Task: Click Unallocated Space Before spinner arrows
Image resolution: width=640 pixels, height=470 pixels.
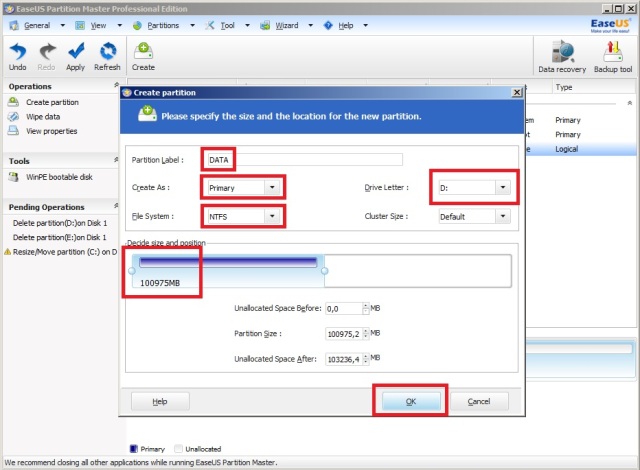Action: click(x=366, y=309)
